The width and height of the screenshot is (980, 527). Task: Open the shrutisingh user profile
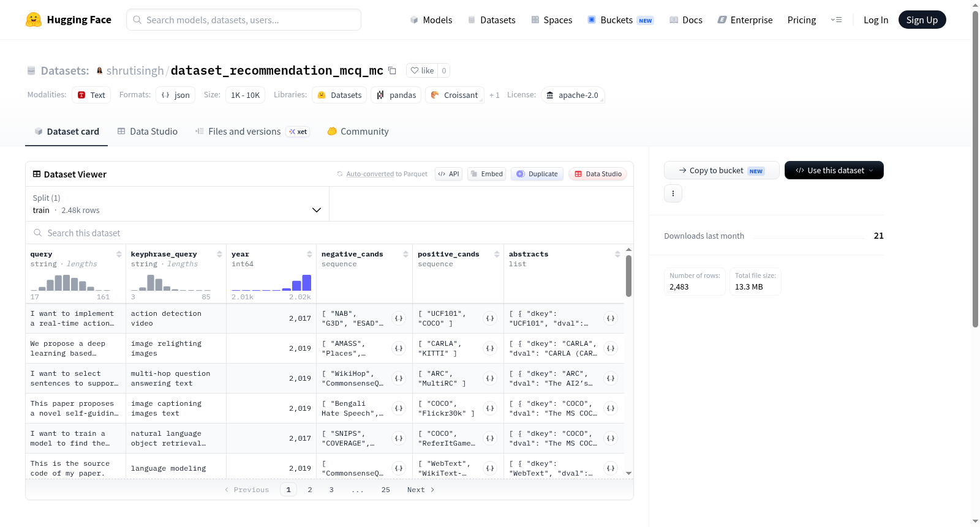[135, 70]
